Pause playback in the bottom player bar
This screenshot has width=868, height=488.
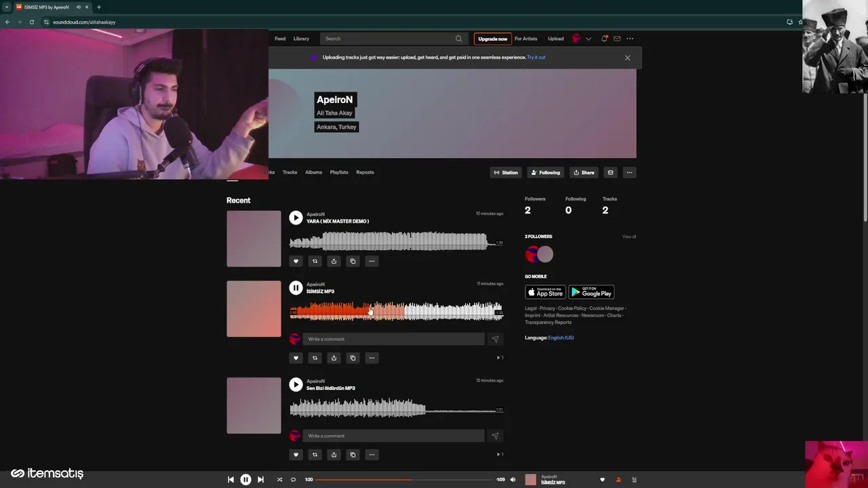245,480
